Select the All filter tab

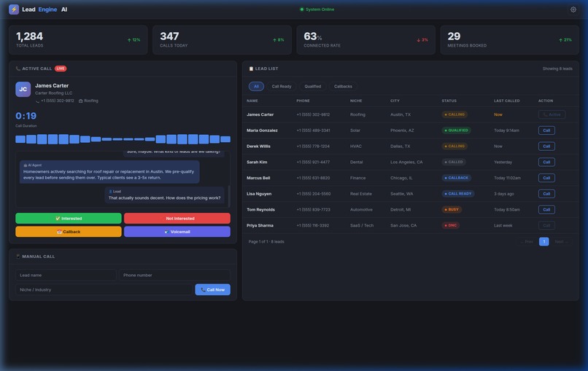(x=256, y=86)
